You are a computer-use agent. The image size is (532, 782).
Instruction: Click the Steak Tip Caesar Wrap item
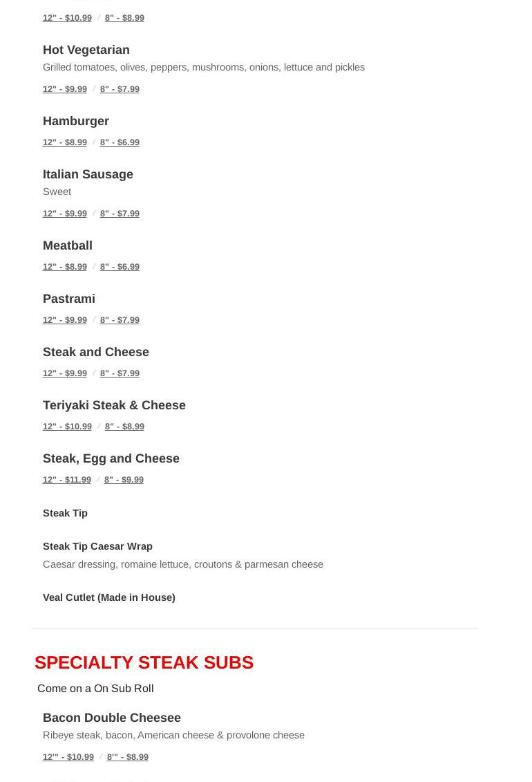[97, 546]
